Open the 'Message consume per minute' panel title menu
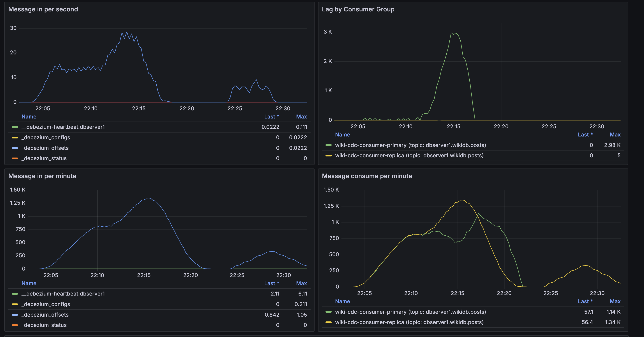644x337 pixels. coord(367,176)
